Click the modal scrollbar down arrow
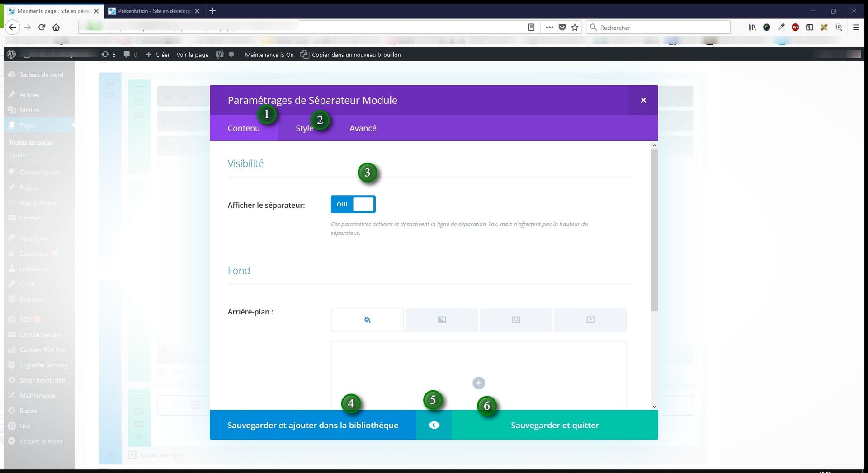The image size is (868, 473). tap(654, 406)
